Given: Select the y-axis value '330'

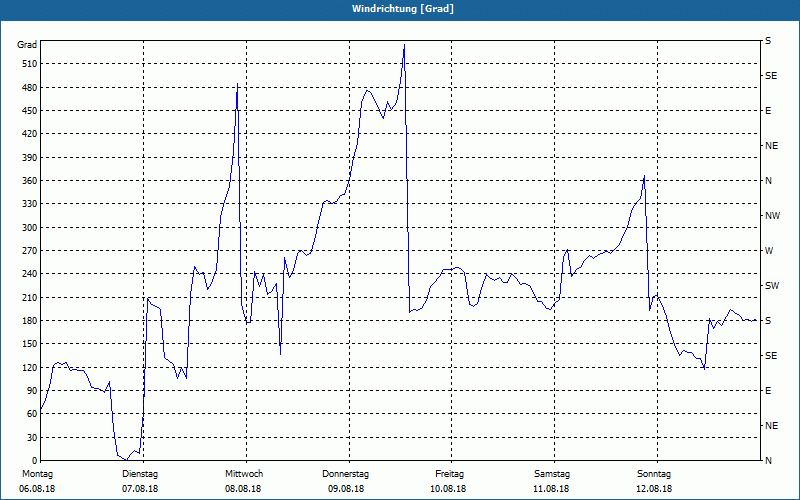Looking at the screenshot, I should click(x=30, y=204).
